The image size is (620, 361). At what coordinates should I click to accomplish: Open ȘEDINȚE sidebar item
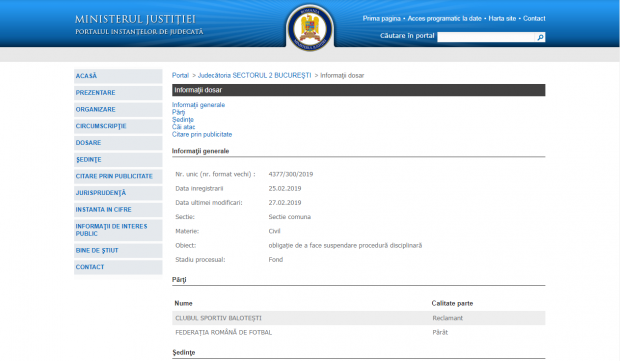118,159
